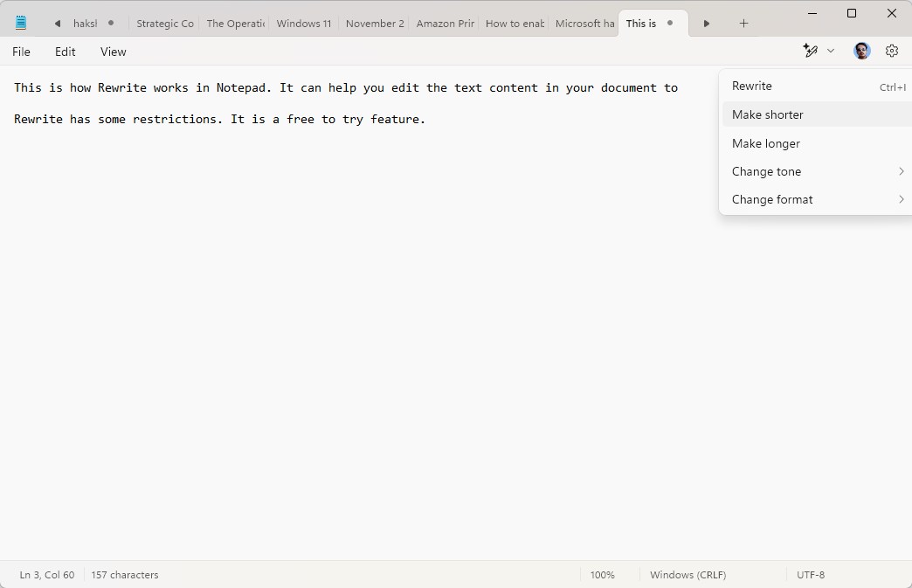Choose Make longer option
Image resolution: width=912 pixels, height=588 pixels.
click(x=817, y=143)
